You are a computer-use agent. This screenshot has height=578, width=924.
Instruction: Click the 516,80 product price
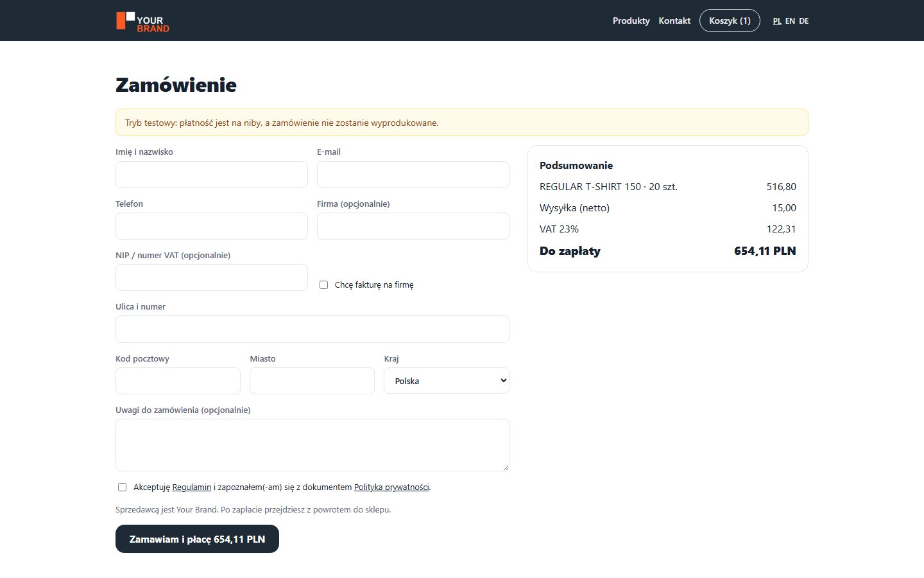[x=781, y=187]
